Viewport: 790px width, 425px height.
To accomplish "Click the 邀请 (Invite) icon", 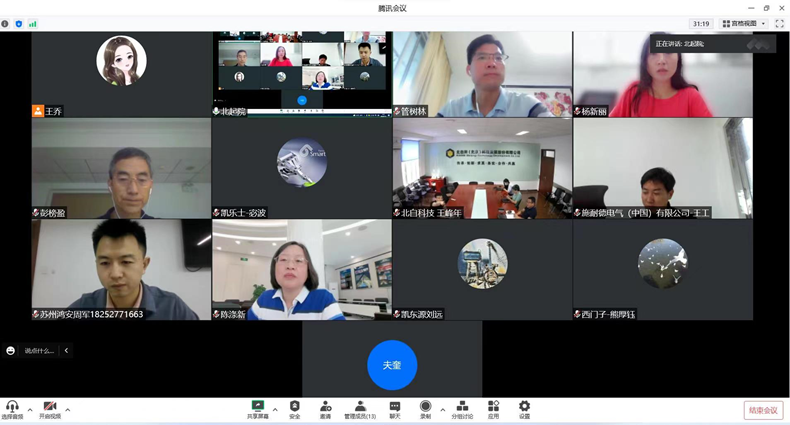I will click(x=325, y=409).
